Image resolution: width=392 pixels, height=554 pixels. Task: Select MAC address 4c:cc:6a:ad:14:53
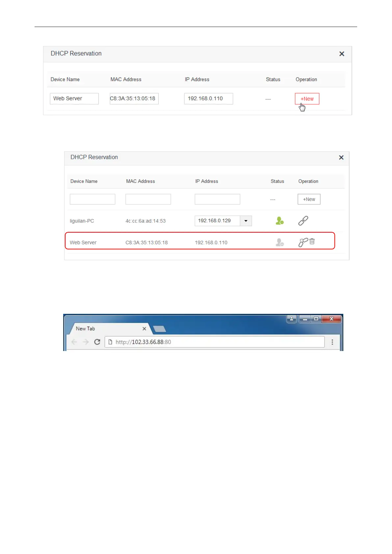click(145, 221)
